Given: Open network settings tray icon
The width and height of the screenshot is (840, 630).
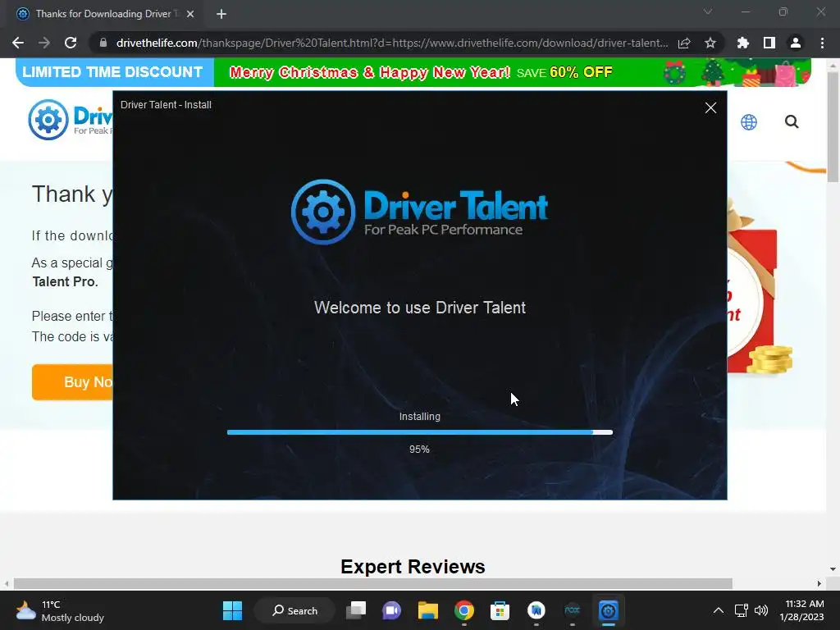Looking at the screenshot, I should coord(741,610).
